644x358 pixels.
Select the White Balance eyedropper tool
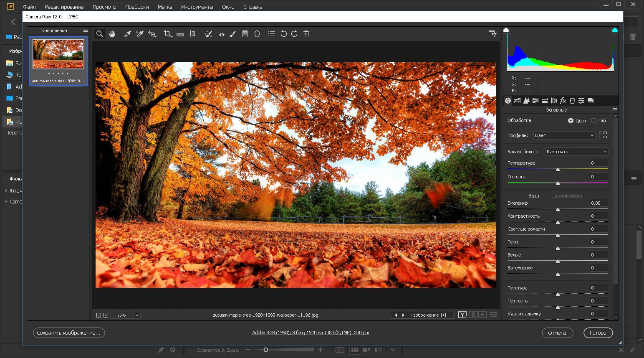click(128, 34)
